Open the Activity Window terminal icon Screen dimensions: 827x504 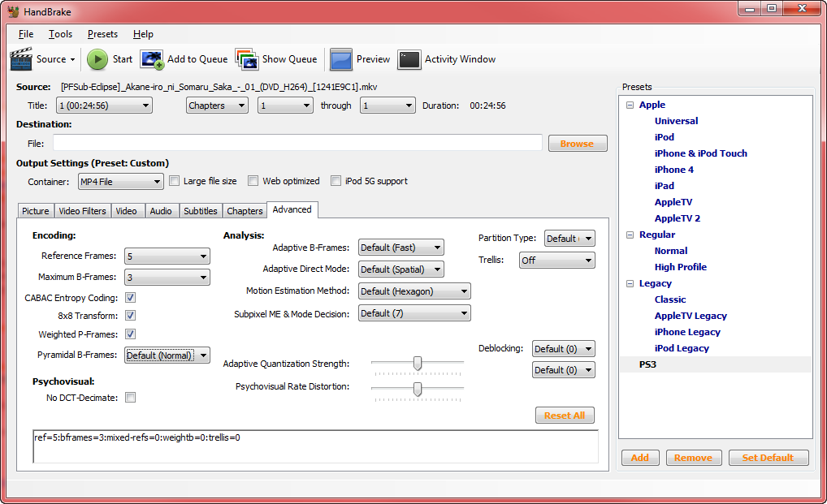(x=409, y=59)
